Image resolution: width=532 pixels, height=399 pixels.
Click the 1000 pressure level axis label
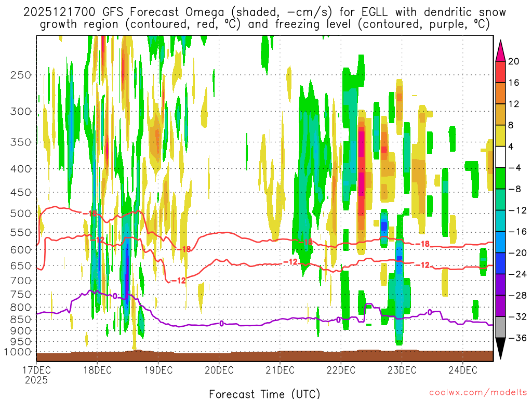(x=19, y=352)
